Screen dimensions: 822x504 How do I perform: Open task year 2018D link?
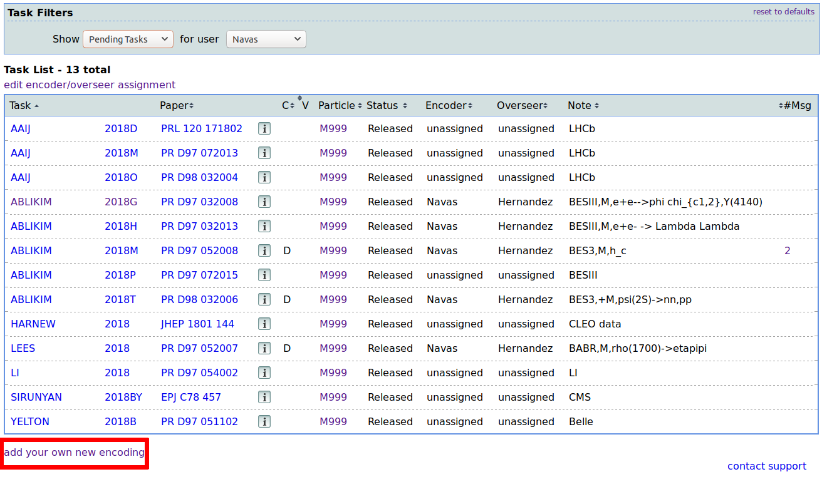click(121, 128)
